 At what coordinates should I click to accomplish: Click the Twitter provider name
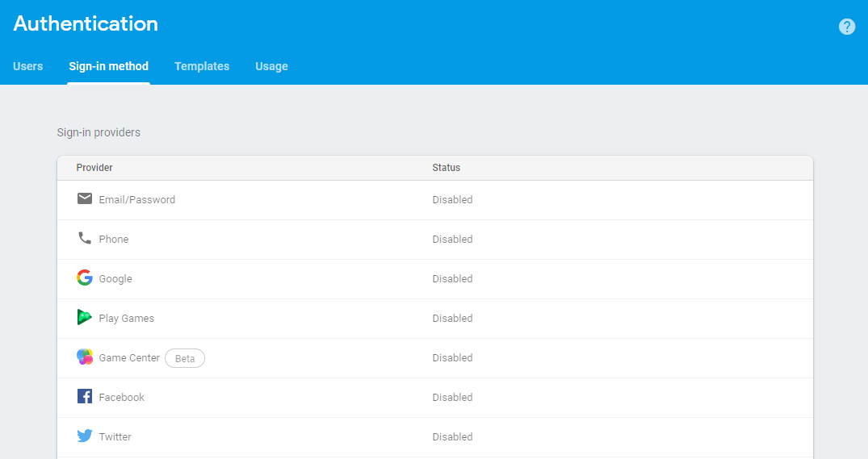pos(115,437)
